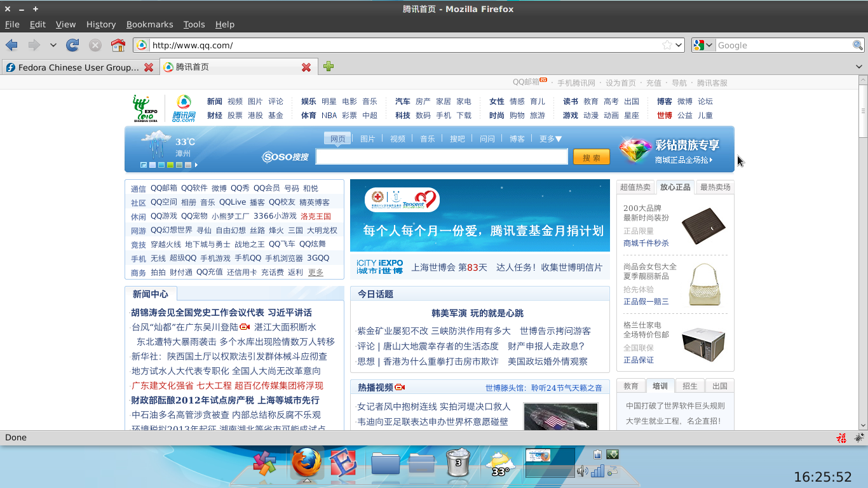Open the list-all-tabs dropdown arrow

pyautogui.click(x=858, y=67)
